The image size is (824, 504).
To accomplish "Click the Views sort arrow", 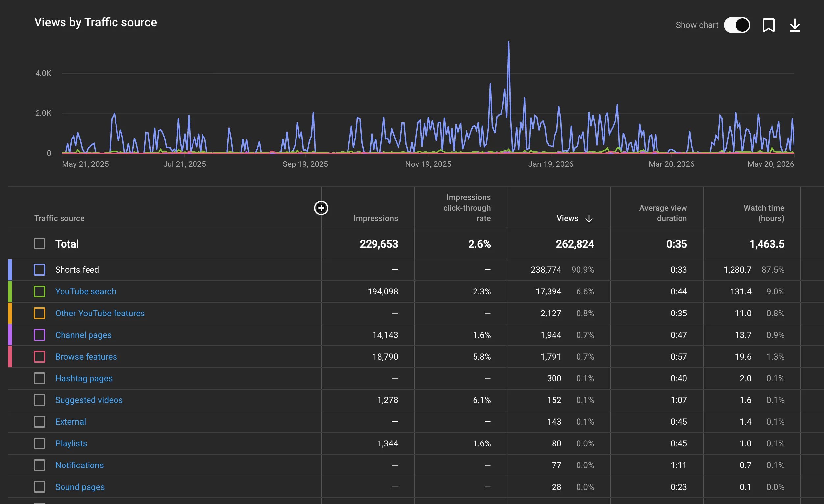I will tap(589, 218).
